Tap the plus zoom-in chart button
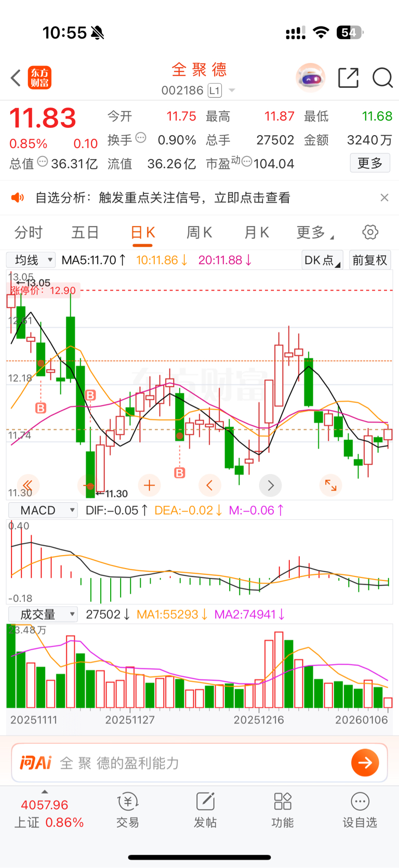 (x=149, y=485)
